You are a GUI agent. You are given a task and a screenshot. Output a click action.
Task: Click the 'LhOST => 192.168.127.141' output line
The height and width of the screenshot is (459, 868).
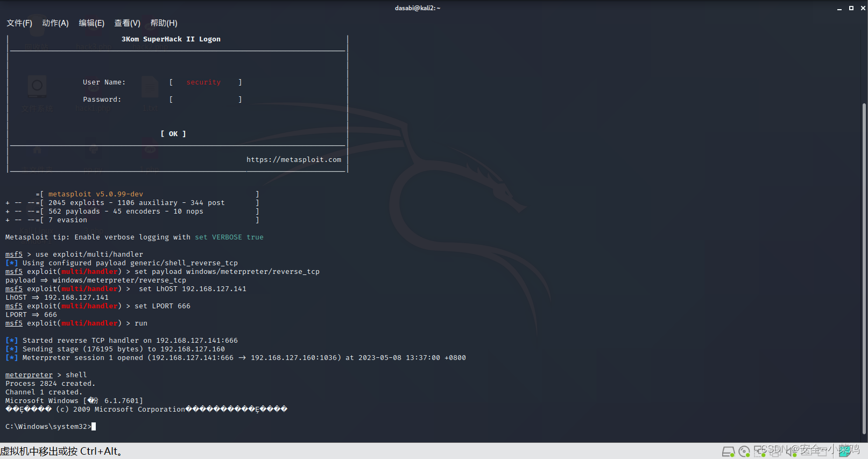[57, 298]
